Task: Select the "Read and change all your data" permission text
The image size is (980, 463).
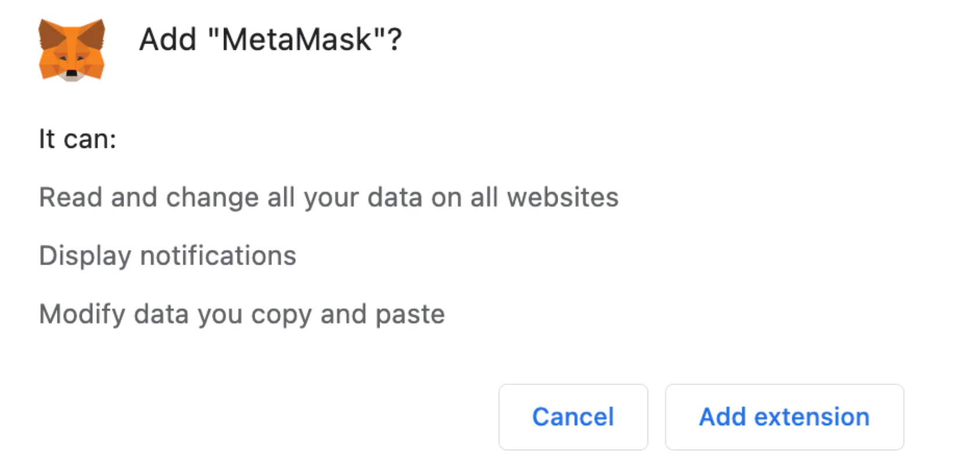Action: point(328,197)
